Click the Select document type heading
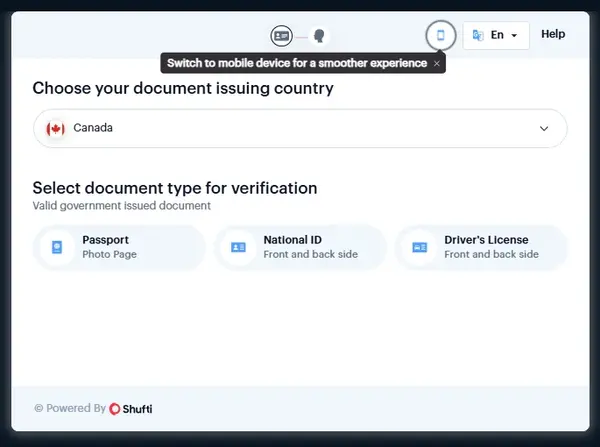 tap(175, 188)
